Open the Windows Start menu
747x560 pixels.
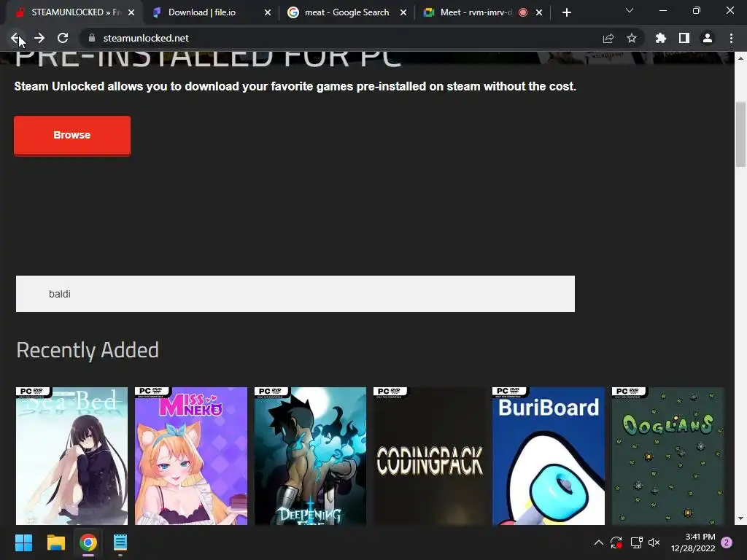[24, 542]
